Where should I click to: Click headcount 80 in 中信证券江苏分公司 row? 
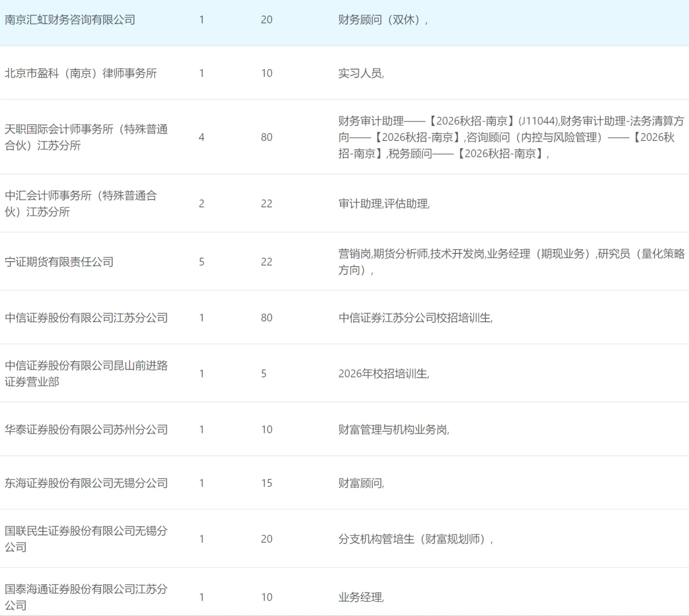[266, 318]
